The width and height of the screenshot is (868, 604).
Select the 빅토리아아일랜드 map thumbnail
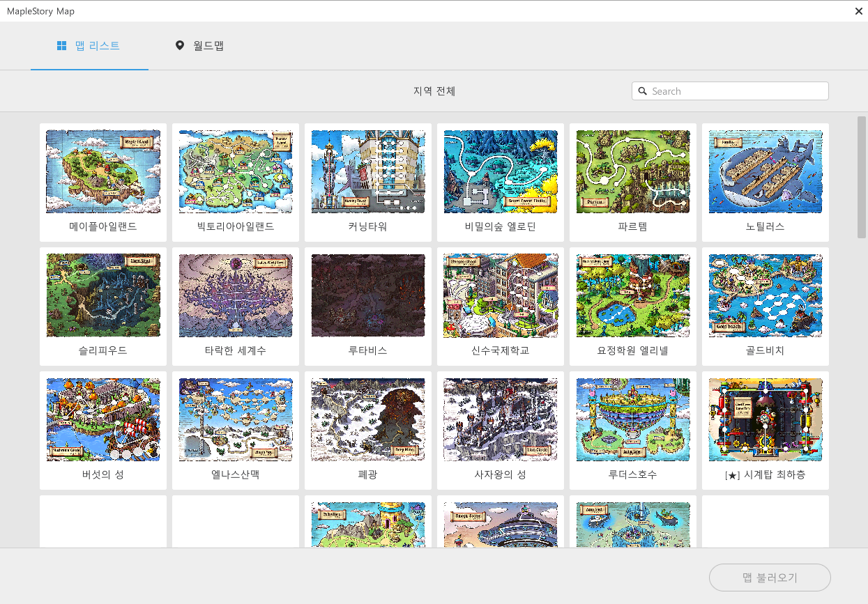coord(236,171)
